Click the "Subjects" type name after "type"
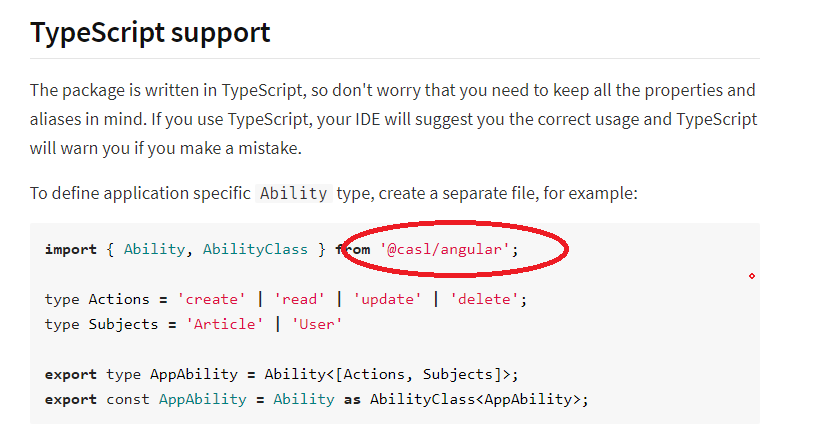813x440 pixels. click(x=123, y=324)
